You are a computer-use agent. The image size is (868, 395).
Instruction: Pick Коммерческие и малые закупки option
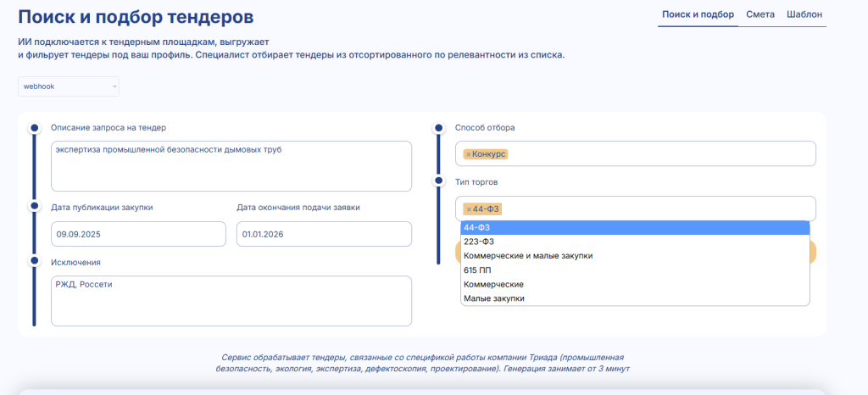coord(635,256)
